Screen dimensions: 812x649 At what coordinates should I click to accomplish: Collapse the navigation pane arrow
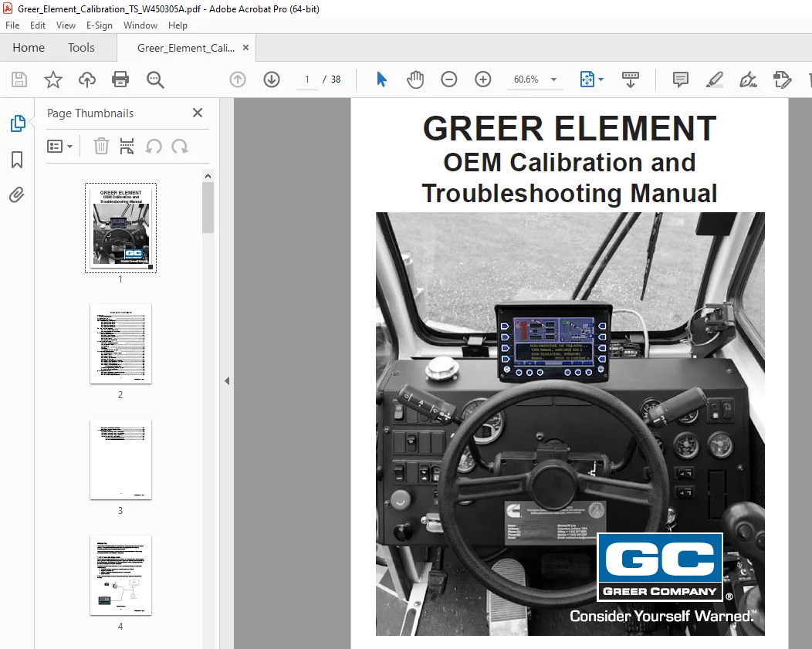click(227, 381)
